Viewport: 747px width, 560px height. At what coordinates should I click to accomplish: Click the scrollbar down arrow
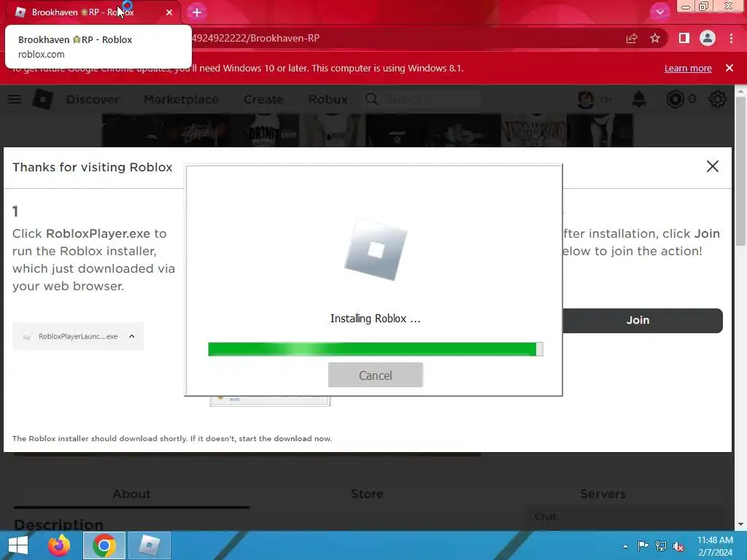tap(741, 524)
